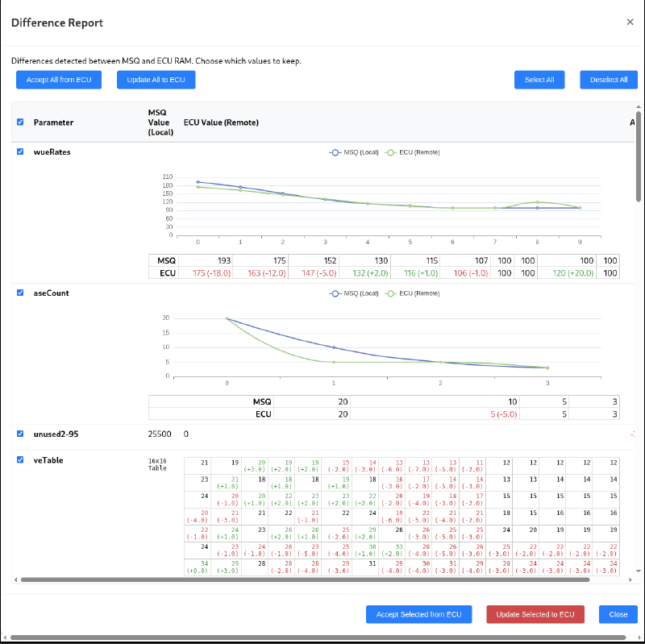Screen dimensions: 645x644
Task: Click the red Update Selected to ECU button
Action: pyautogui.click(x=535, y=614)
